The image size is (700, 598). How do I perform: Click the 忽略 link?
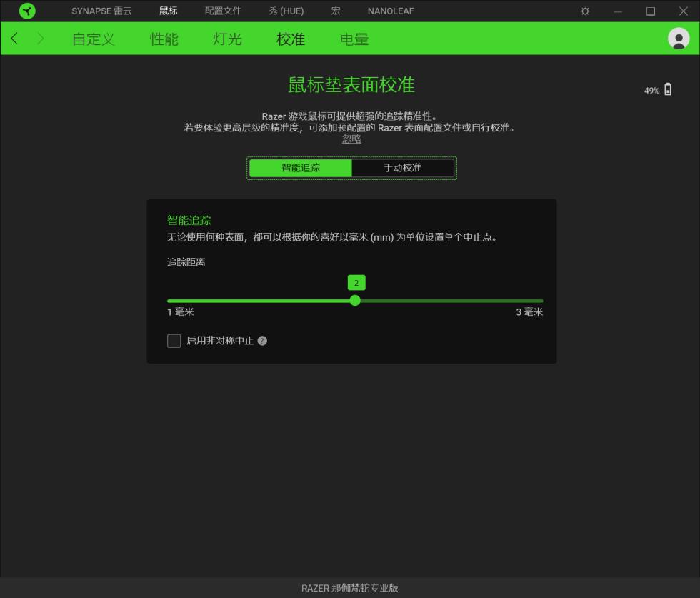[x=351, y=139]
